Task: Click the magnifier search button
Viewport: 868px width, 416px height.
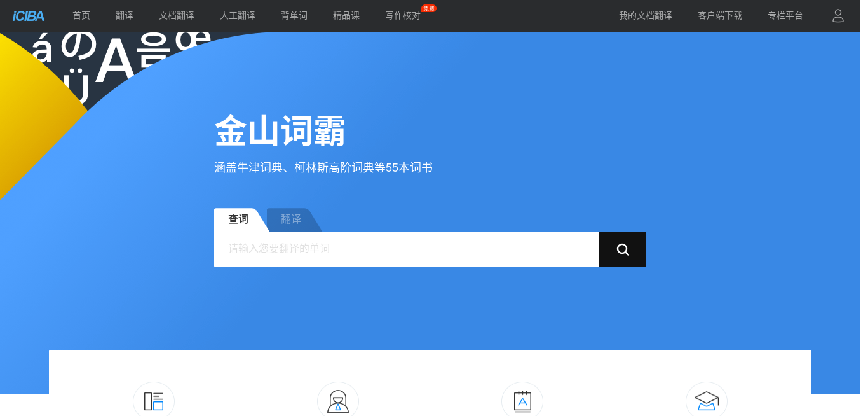Action: tap(623, 249)
